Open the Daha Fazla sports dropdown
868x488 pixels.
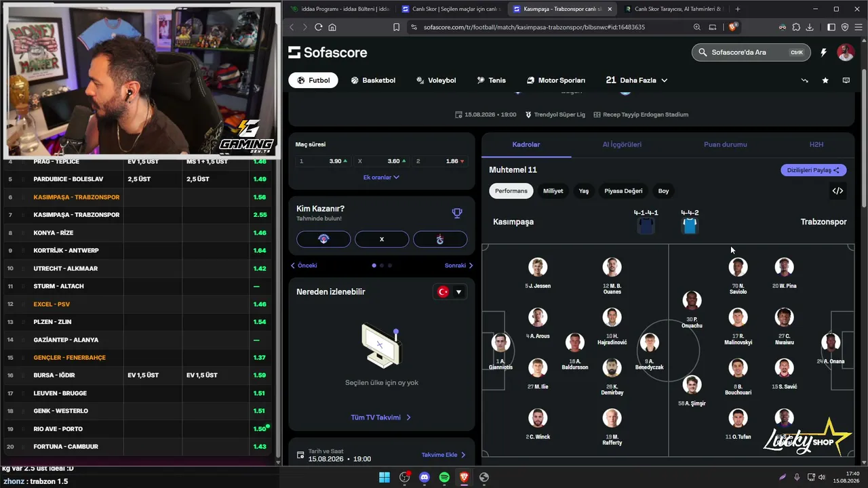637,80
